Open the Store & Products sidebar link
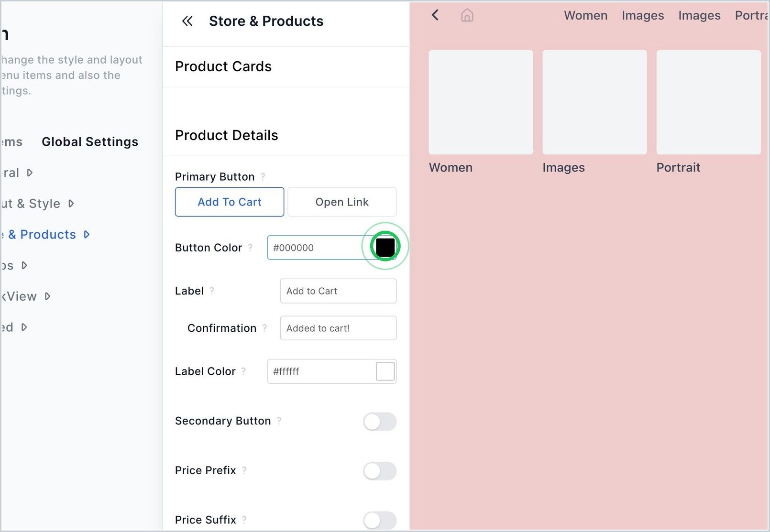This screenshot has height=532, width=770. [x=39, y=235]
